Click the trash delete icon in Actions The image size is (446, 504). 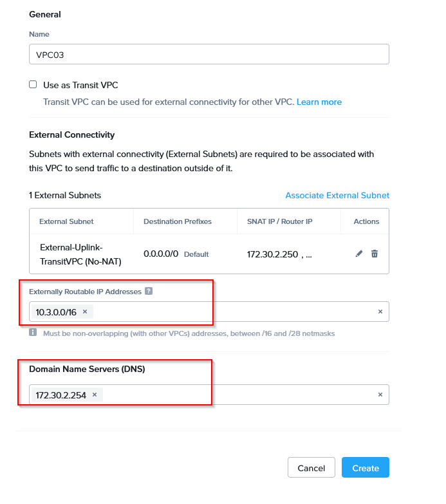coord(375,254)
